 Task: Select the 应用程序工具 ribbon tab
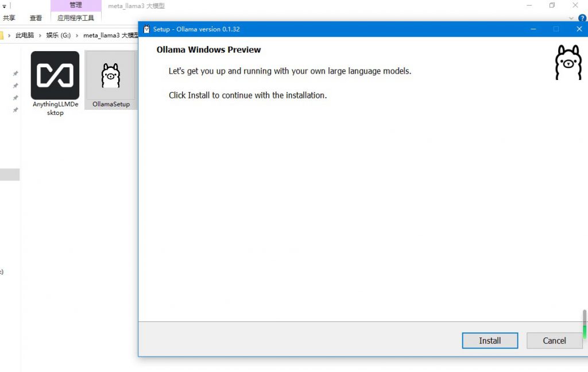click(x=75, y=18)
